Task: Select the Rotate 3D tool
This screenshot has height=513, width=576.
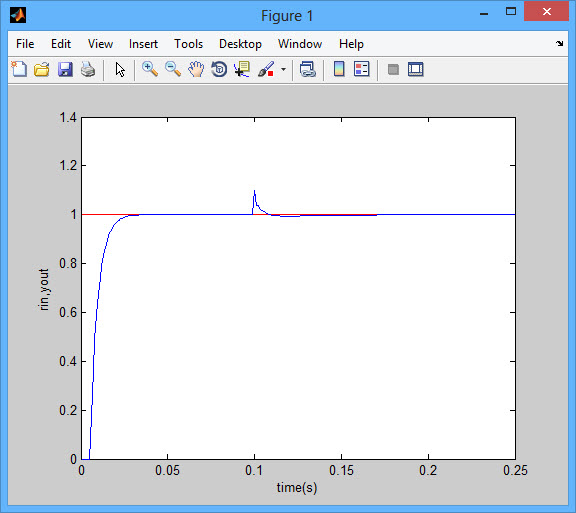Action: [219, 69]
